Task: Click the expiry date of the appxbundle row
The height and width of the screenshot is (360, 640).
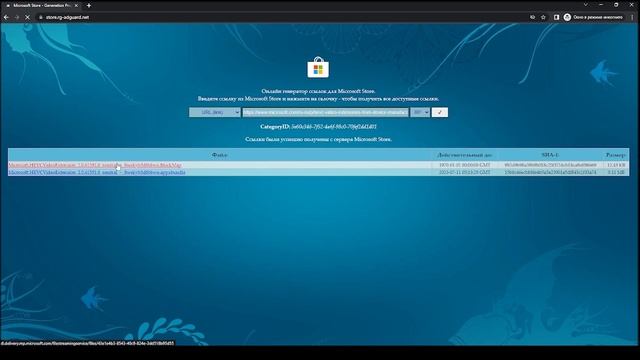Action: coord(464,173)
